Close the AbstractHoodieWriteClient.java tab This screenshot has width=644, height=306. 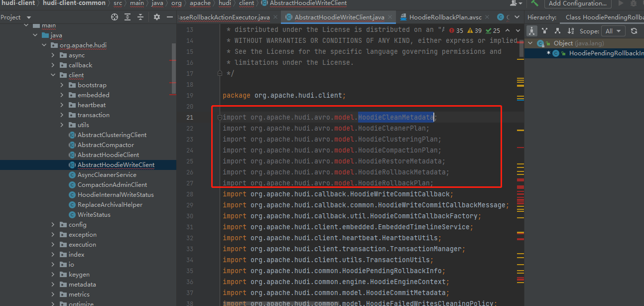pyautogui.click(x=390, y=17)
